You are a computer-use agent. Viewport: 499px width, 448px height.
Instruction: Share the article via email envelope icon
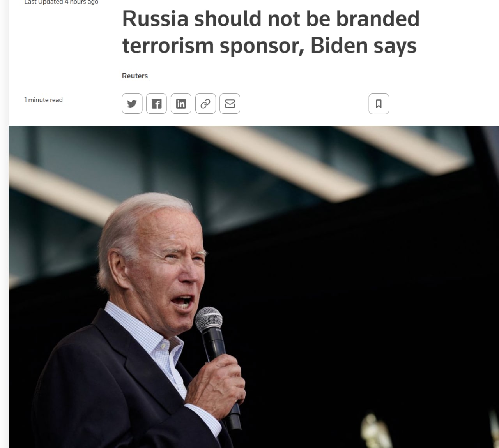[x=230, y=104]
